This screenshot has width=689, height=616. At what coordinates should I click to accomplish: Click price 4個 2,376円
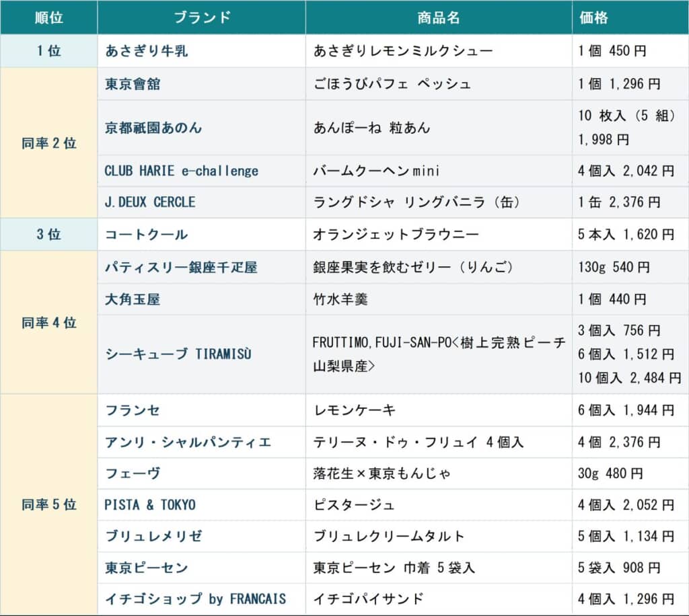point(619,442)
